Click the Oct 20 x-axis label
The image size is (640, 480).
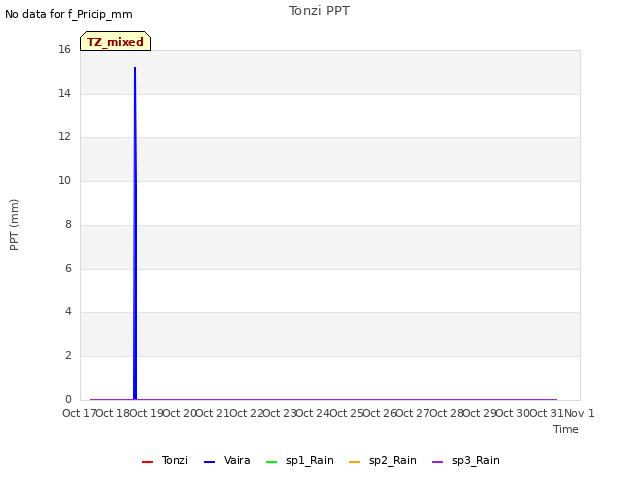tap(180, 413)
